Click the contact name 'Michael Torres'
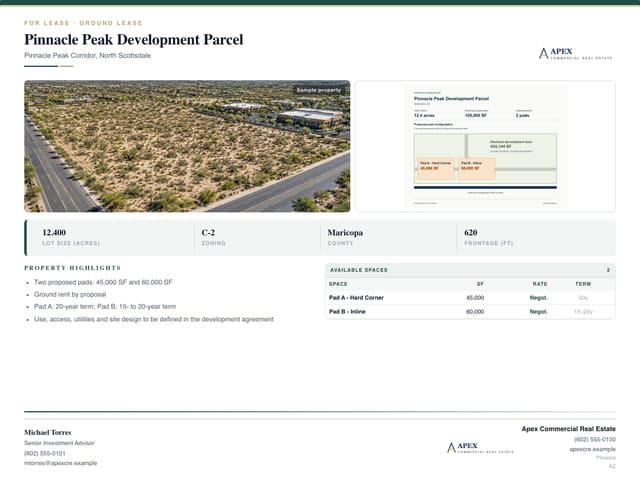 click(x=47, y=433)
